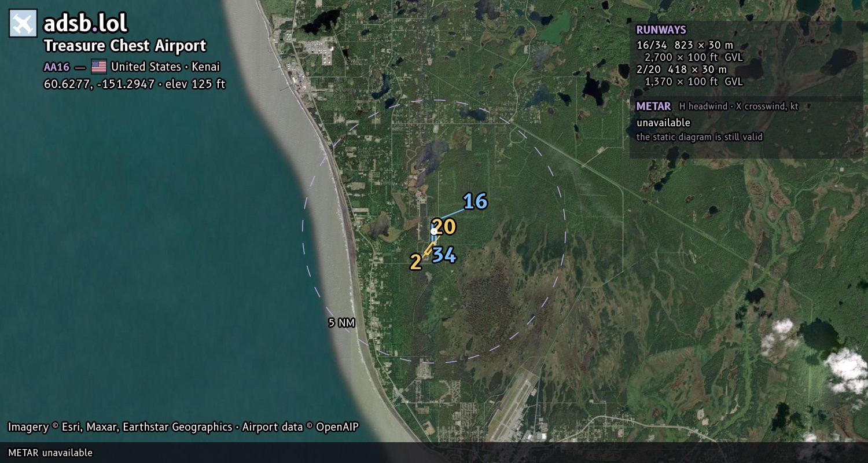Click the yellow runway 20 label on map

click(x=444, y=227)
